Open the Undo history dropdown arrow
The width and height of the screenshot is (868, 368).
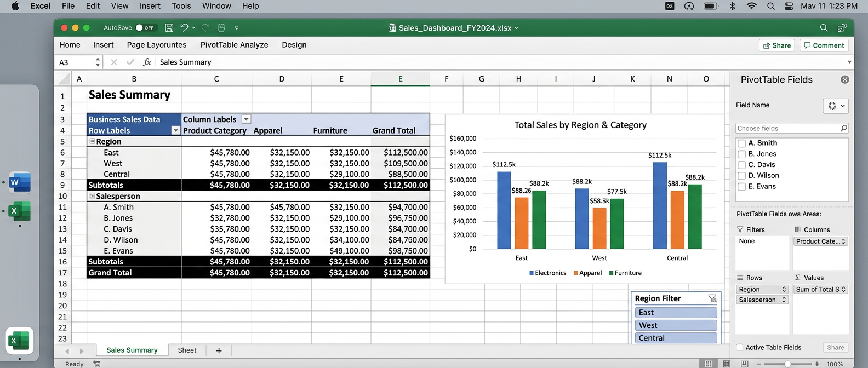(193, 28)
